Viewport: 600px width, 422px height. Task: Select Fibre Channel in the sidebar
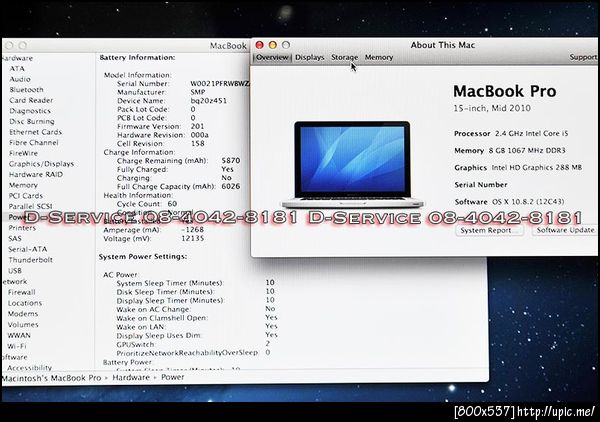point(34,143)
